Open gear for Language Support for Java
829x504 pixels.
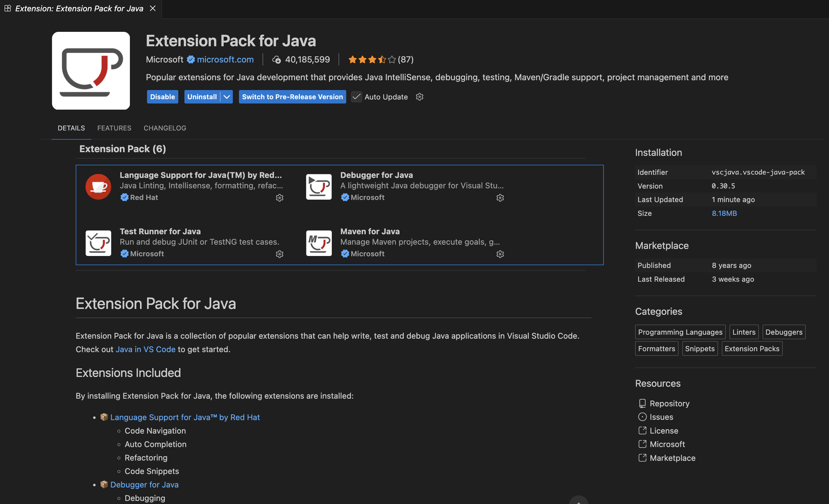point(280,198)
